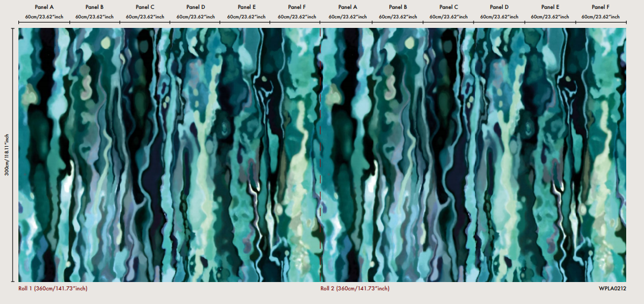Select the WPLA0212 product code text

[x=613, y=289]
